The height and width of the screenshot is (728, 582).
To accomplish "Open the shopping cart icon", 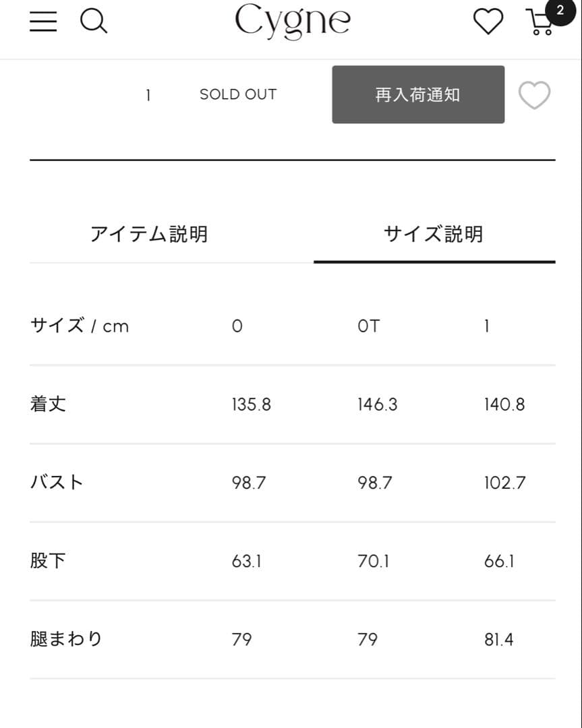I will point(540,22).
